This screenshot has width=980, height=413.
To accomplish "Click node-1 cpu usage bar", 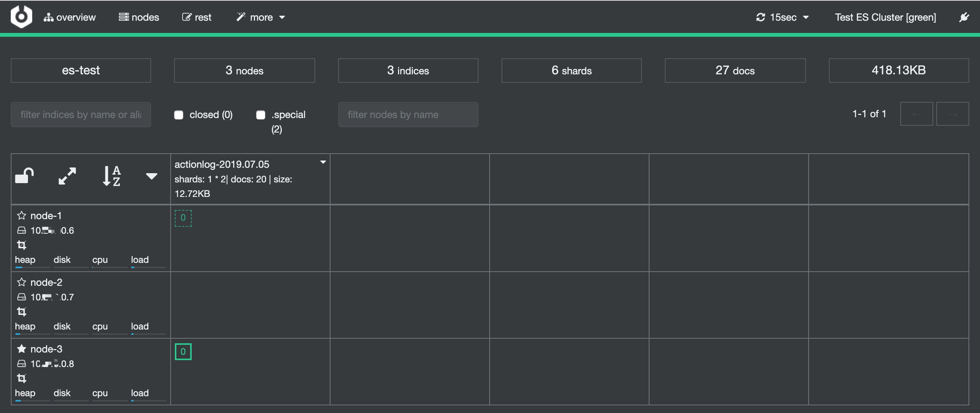I will [x=110, y=267].
